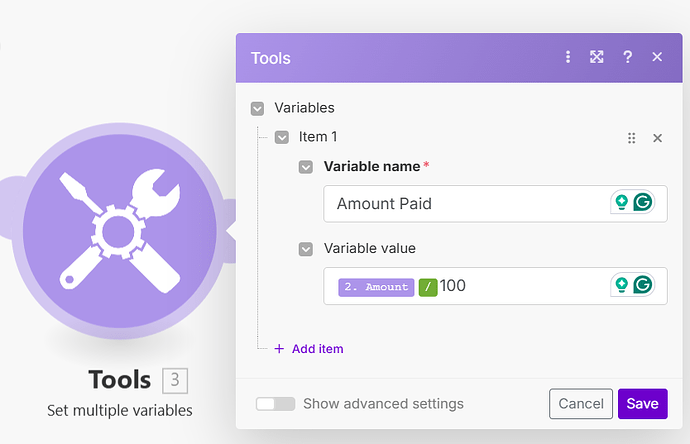Collapse the Variable name field
The height and width of the screenshot is (444, 690).
coord(307,166)
